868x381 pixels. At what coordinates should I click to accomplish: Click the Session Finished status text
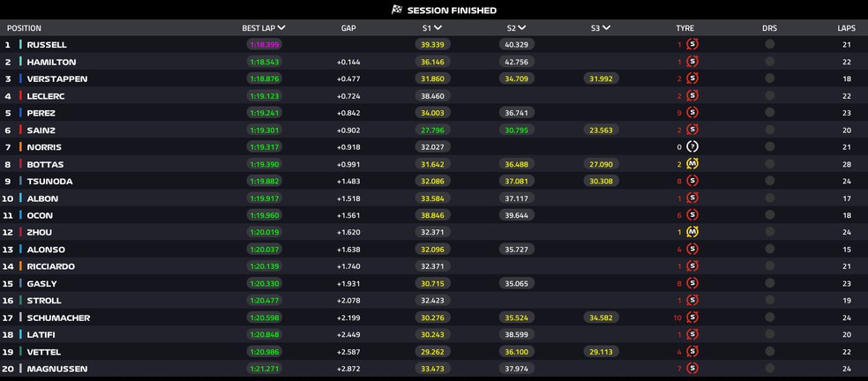point(452,10)
